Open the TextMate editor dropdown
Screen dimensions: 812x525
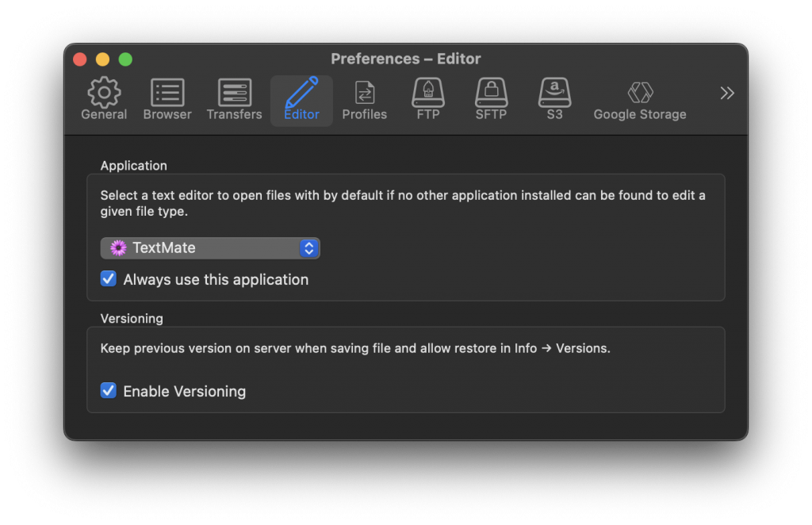pos(209,248)
